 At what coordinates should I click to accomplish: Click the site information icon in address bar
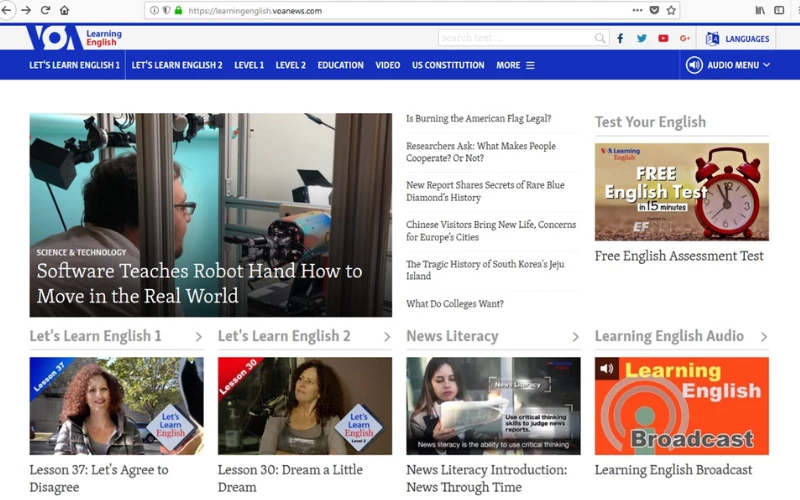click(x=154, y=10)
